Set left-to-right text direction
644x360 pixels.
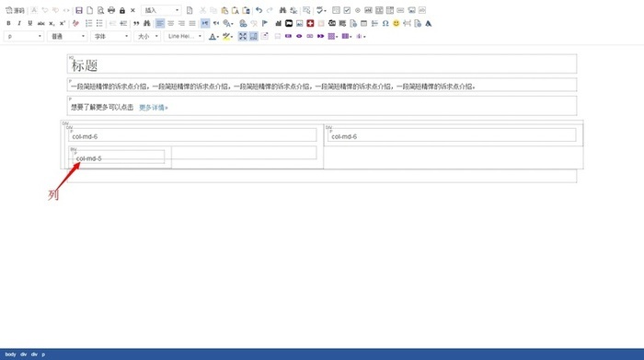[x=205, y=23]
